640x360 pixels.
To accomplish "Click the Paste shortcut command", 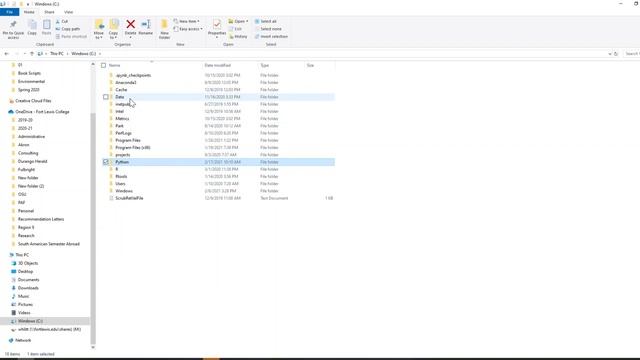I will [x=71, y=36].
